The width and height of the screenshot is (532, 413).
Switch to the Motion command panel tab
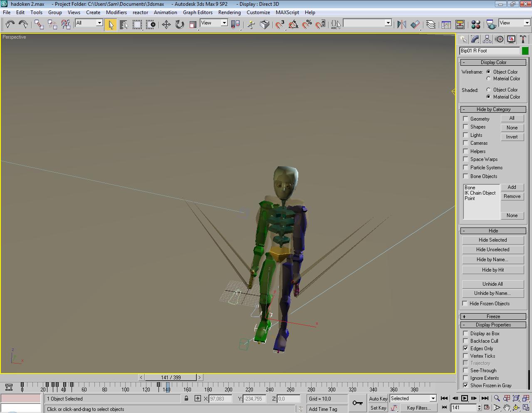click(x=500, y=39)
